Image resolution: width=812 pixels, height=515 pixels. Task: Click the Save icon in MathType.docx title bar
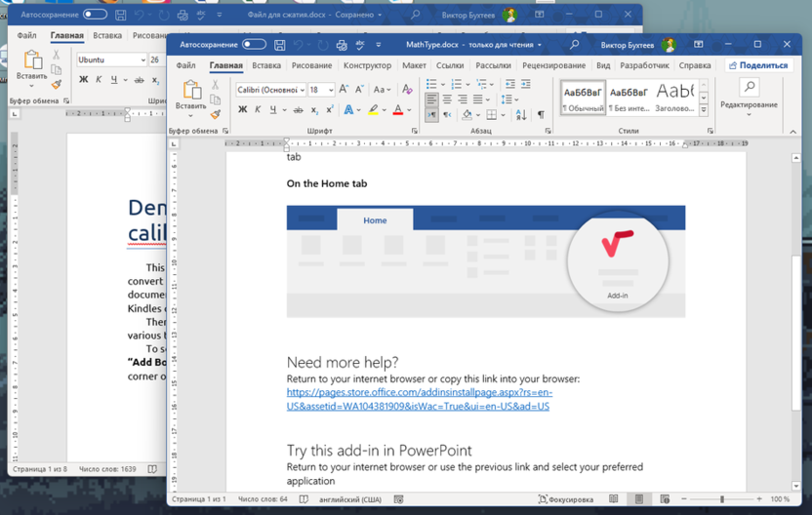tap(280, 45)
